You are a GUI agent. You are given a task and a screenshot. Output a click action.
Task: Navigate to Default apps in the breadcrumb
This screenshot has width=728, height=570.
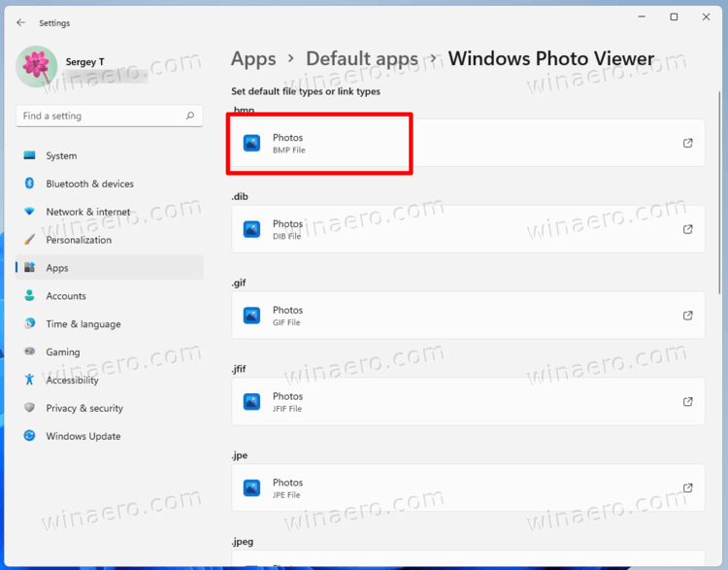click(362, 59)
